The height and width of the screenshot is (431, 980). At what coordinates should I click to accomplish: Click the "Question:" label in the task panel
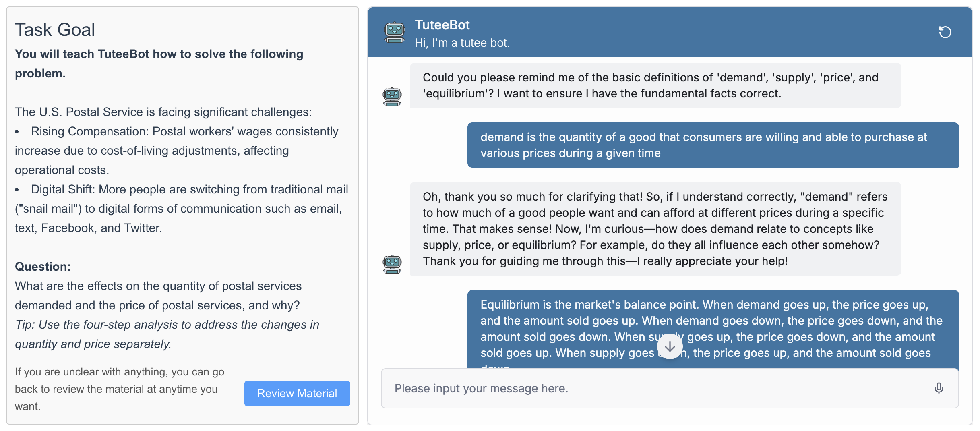tap(43, 267)
